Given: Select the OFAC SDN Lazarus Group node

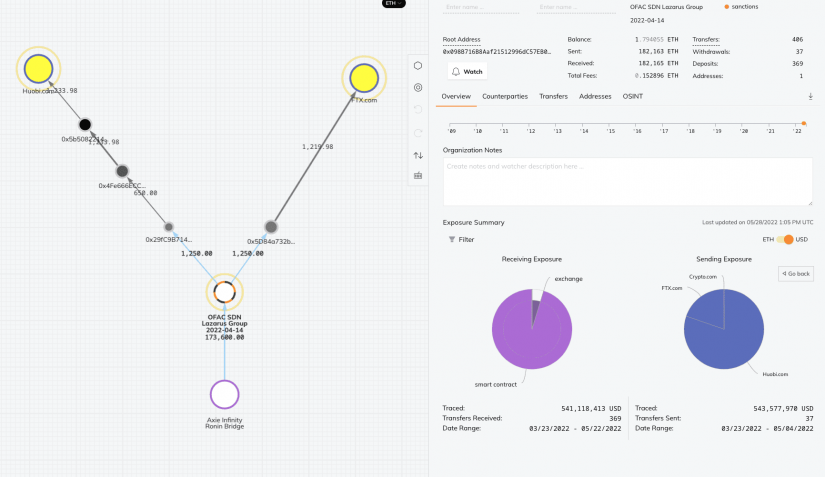Looking at the screenshot, I should tap(225, 292).
